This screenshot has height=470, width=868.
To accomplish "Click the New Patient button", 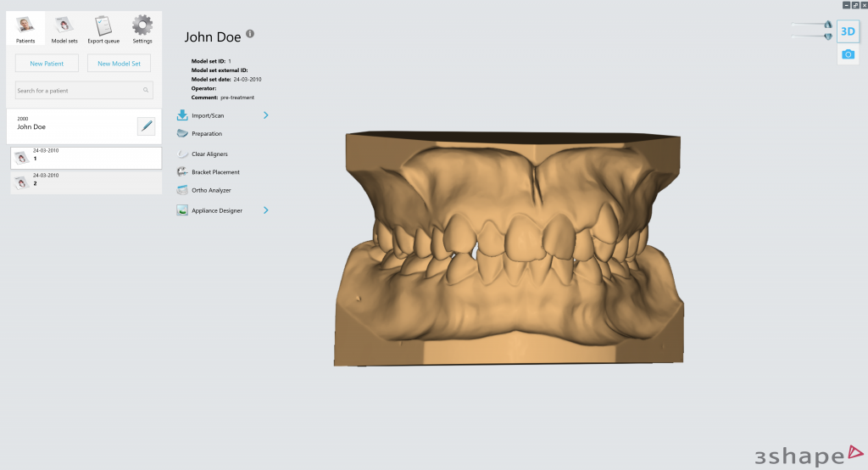I will click(47, 64).
